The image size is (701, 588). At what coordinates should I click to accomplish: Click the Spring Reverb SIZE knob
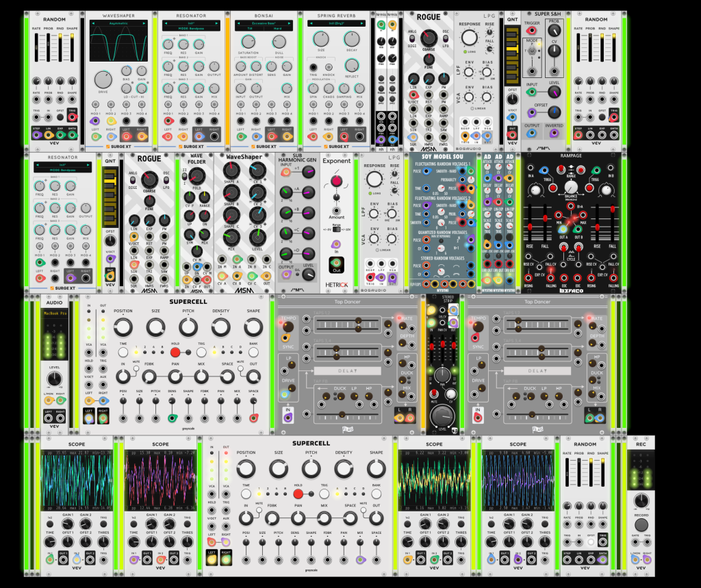pos(320,39)
